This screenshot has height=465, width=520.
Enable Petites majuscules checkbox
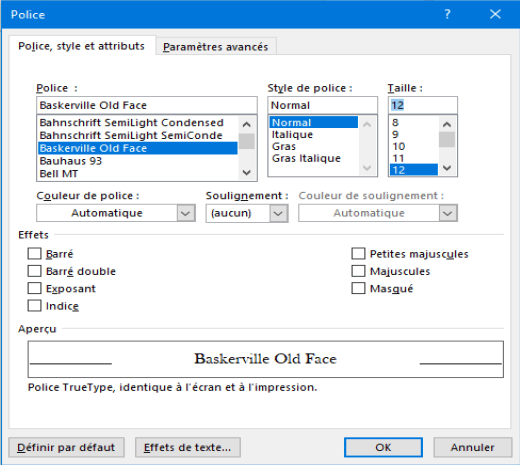(358, 254)
